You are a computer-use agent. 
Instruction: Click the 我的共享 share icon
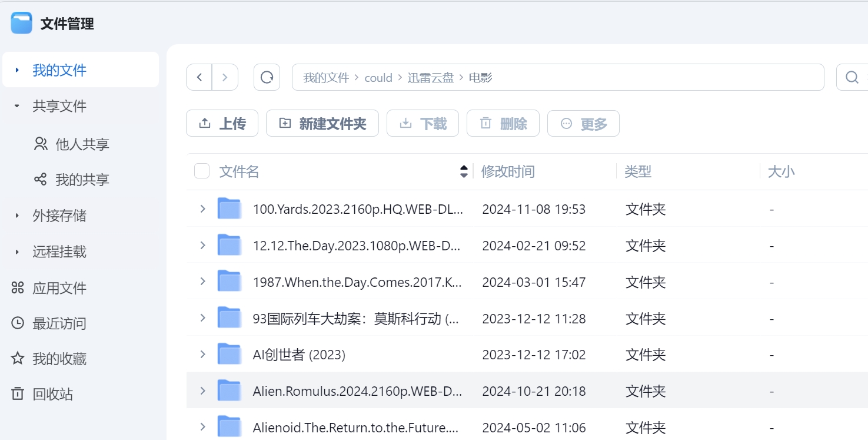(x=40, y=179)
